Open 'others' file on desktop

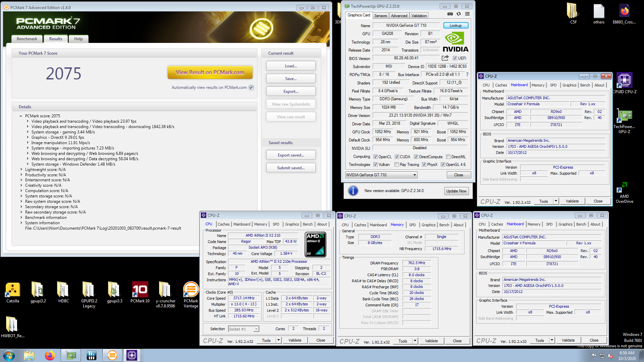(x=599, y=13)
